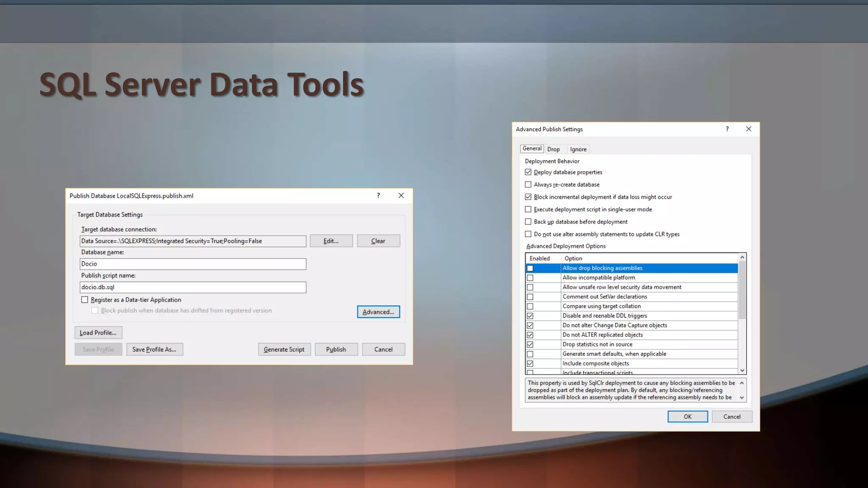Switch to the General tab
This screenshot has width=868, height=488.
[x=532, y=148]
